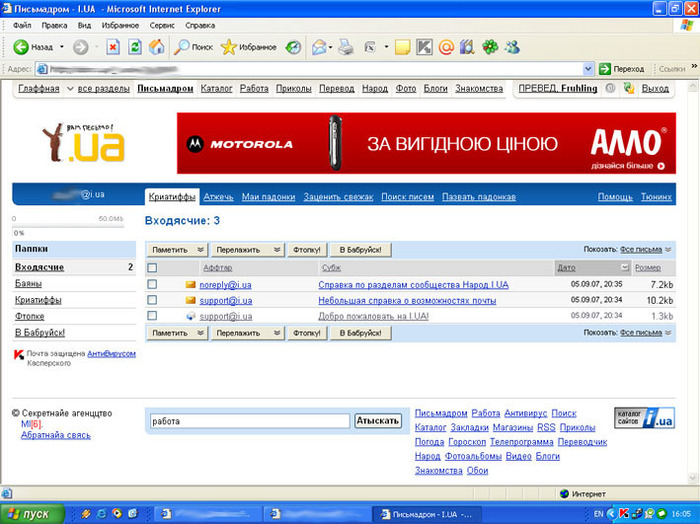Click the Motorola АЛЛО banner ad

[x=426, y=143]
